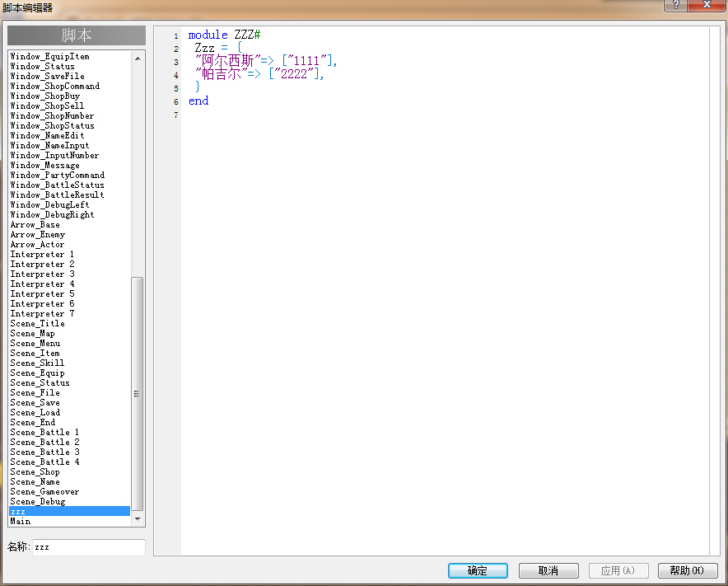Select the Window_BattleStatus script

pyautogui.click(x=69, y=185)
